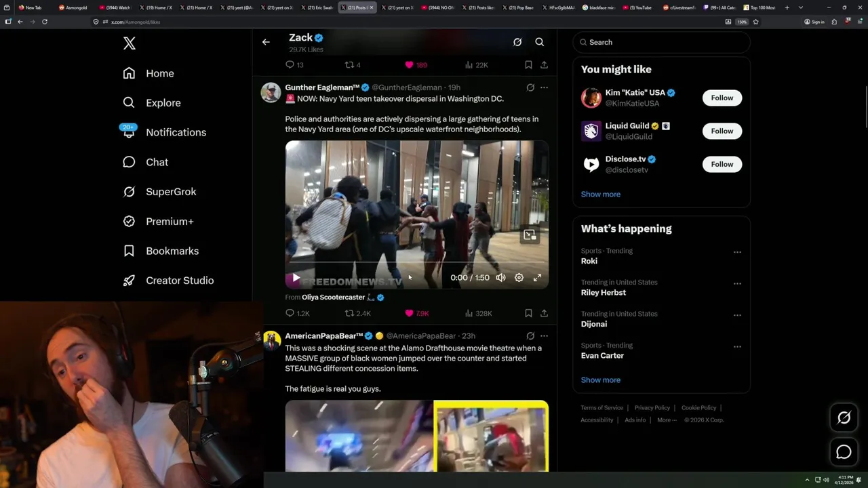
Task: Open Creator Studio in the sidebar
Action: tap(168, 281)
